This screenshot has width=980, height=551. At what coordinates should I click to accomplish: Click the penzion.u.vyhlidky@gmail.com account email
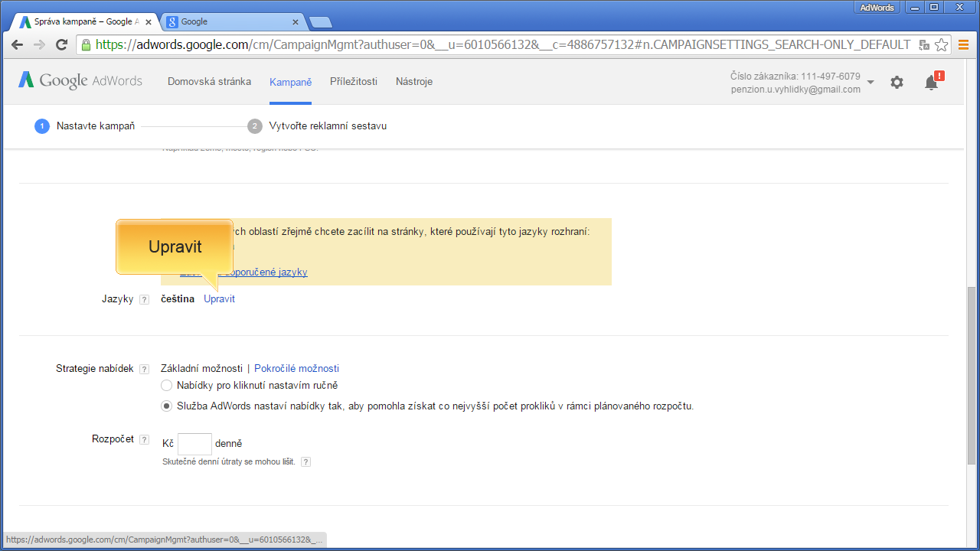point(795,90)
